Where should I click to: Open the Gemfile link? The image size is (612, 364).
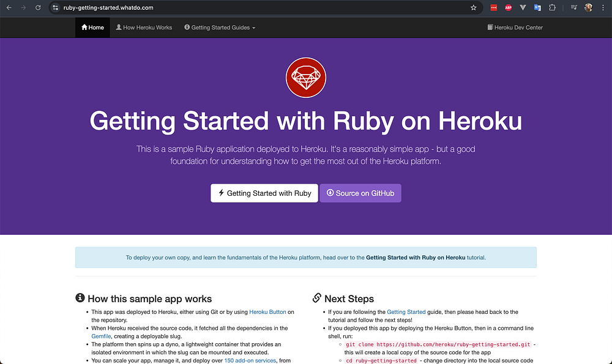tap(101, 336)
